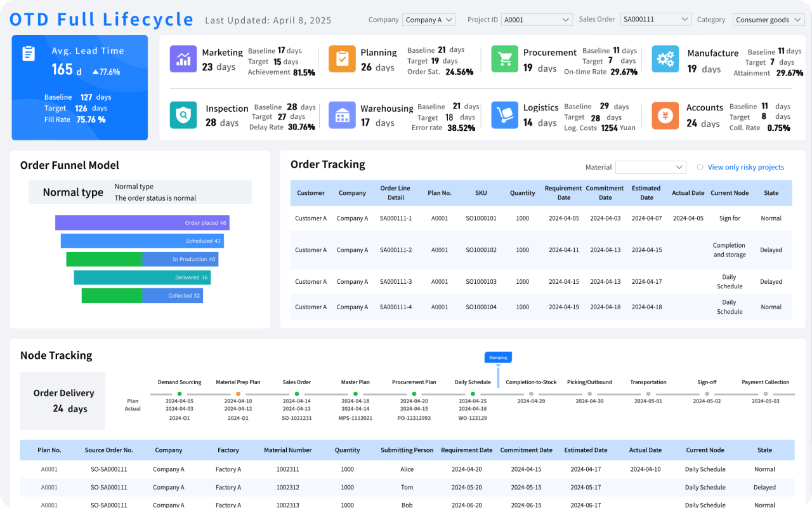Image resolution: width=812 pixels, height=508 pixels.
Task: Click the Avg. Lead Time clipboard icon
Action: (x=29, y=53)
